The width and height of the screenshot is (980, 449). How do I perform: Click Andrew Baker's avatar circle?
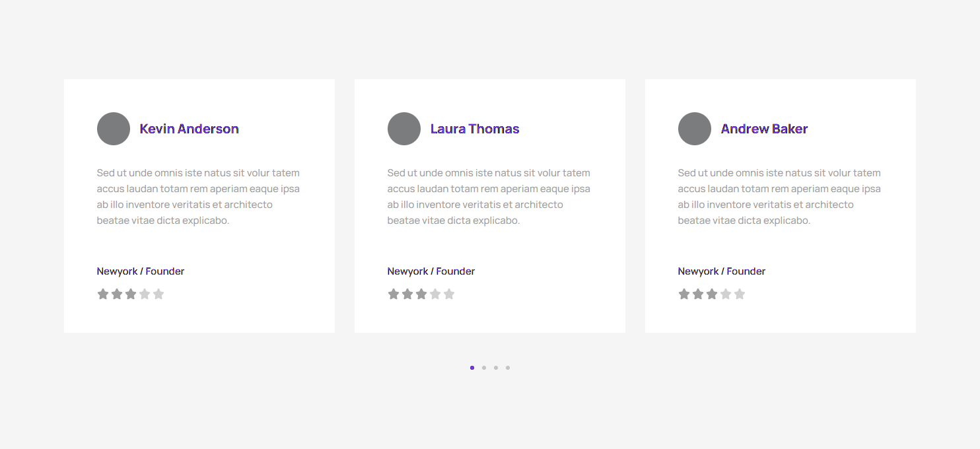[x=695, y=129]
